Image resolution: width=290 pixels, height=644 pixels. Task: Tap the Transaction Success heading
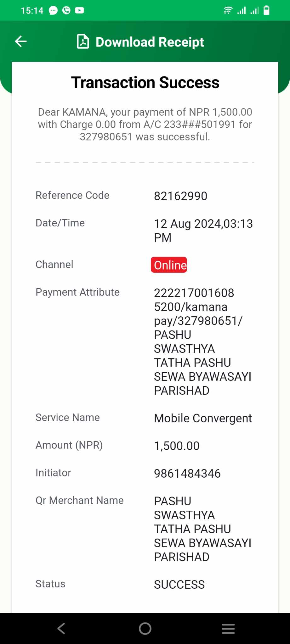(145, 83)
